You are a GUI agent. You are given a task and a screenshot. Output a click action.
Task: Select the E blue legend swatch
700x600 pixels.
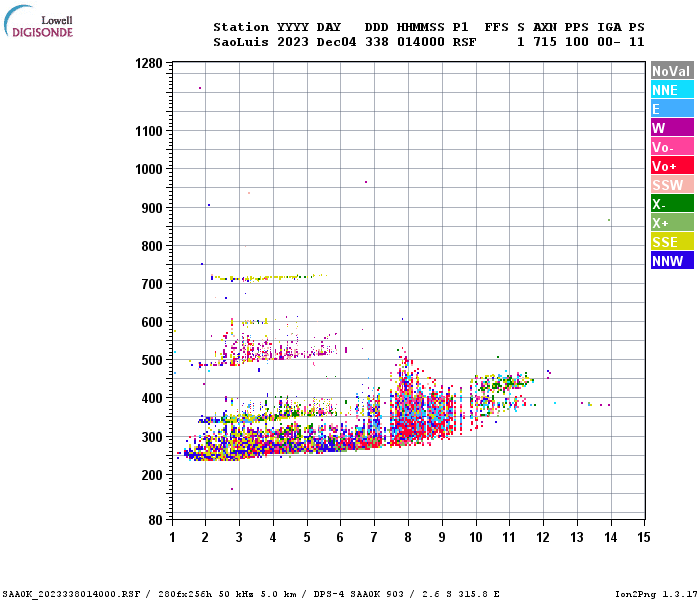pyautogui.click(x=672, y=108)
